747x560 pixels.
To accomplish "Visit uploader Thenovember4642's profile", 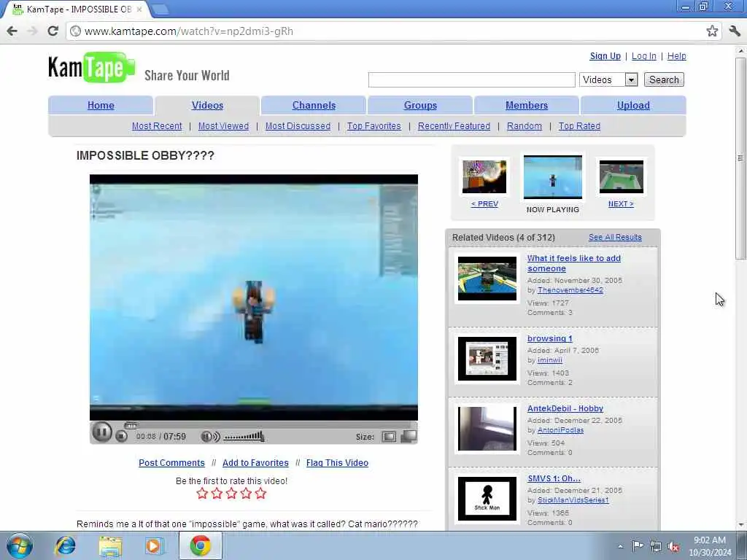I will 570,289.
